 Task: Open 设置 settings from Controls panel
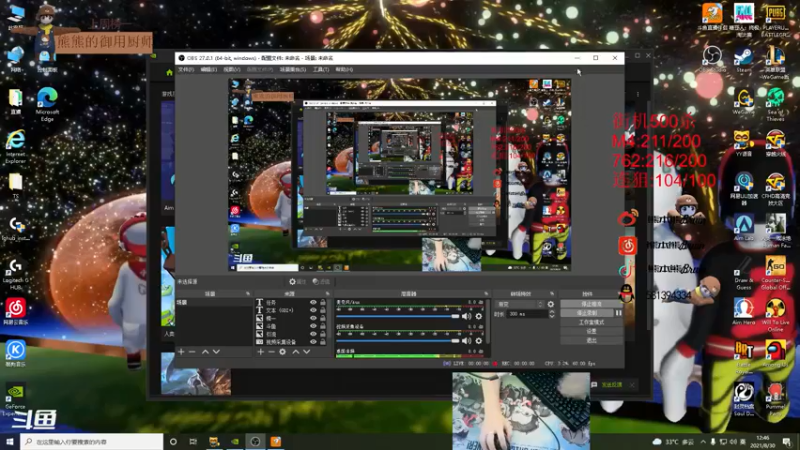coord(591,331)
